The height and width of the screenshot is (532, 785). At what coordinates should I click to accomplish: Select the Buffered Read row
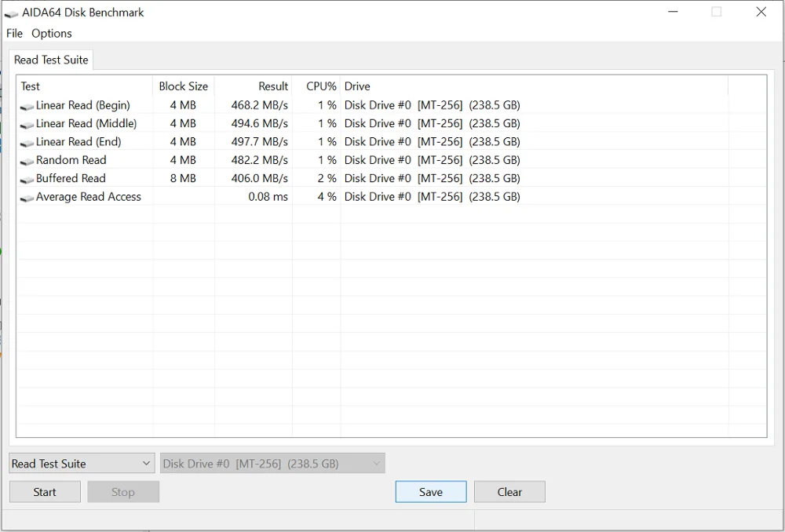(x=392, y=178)
